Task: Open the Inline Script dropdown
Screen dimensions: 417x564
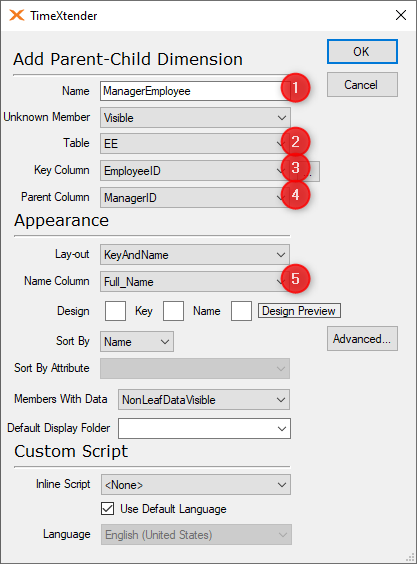Action: pos(196,485)
